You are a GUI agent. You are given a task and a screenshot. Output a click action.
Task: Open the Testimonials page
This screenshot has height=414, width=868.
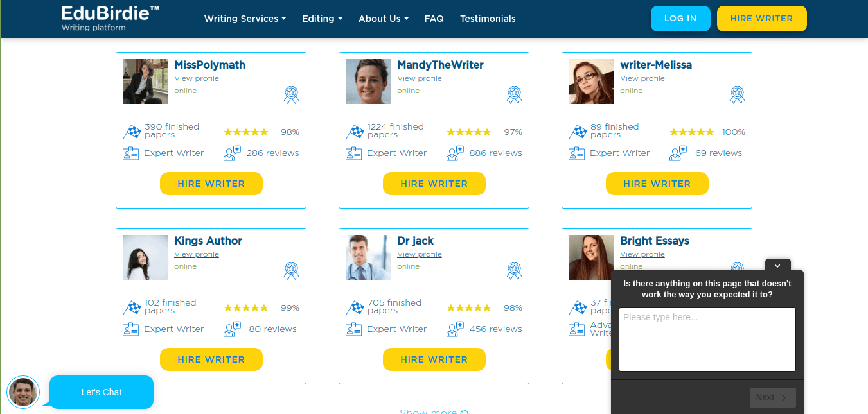(x=488, y=19)
